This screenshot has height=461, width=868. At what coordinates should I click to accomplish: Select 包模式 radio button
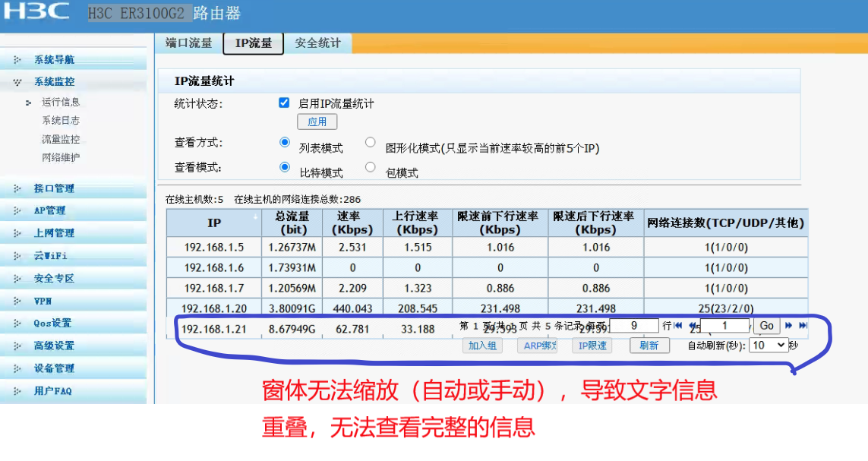pyautogui.click(x=371, y=166)
